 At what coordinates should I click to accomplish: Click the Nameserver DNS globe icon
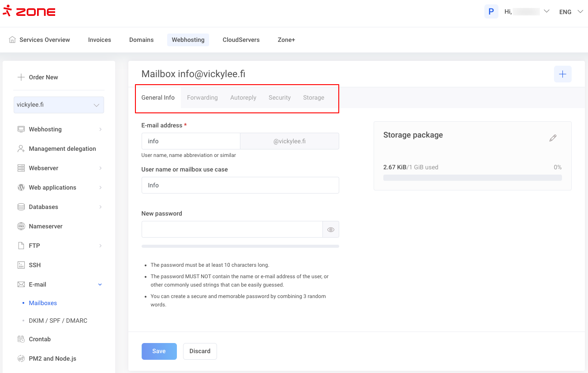tap(21, 226)
